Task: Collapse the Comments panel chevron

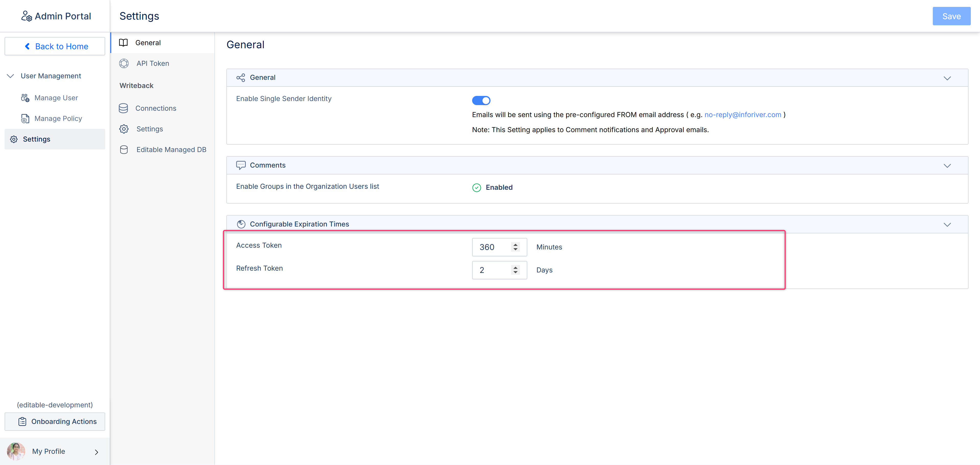Action: point(947,165)
